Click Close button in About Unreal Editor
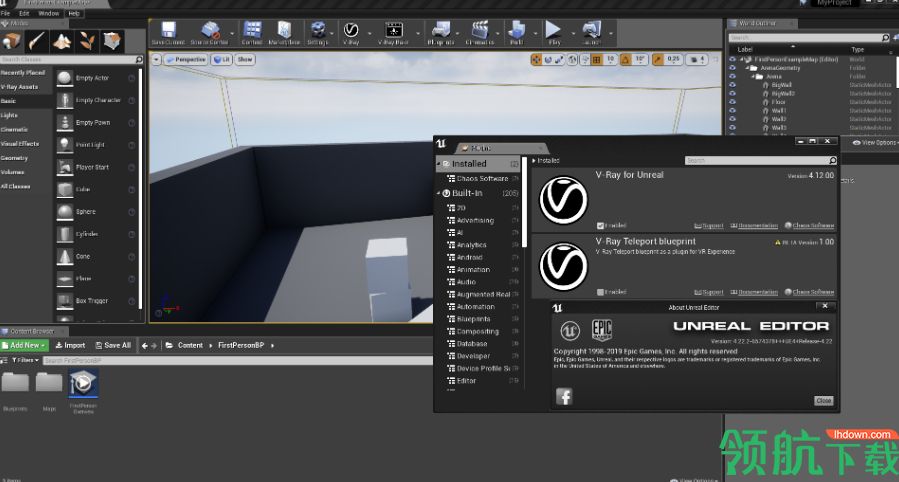Screen dimensions: 899x482 pyautogui.click(x=823, y=401)
